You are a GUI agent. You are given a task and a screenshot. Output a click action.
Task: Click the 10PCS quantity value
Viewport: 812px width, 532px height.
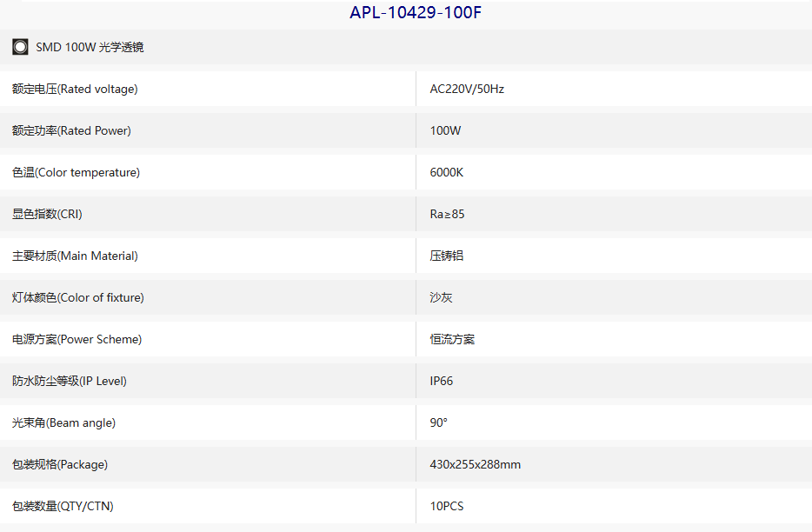point(447,506)
